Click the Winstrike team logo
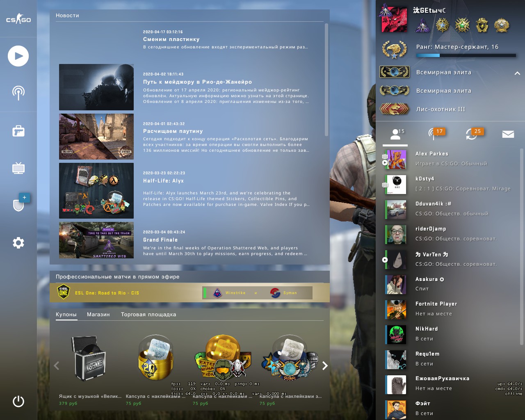The width and height of the screenshot is (525, 420). point(218,293)
